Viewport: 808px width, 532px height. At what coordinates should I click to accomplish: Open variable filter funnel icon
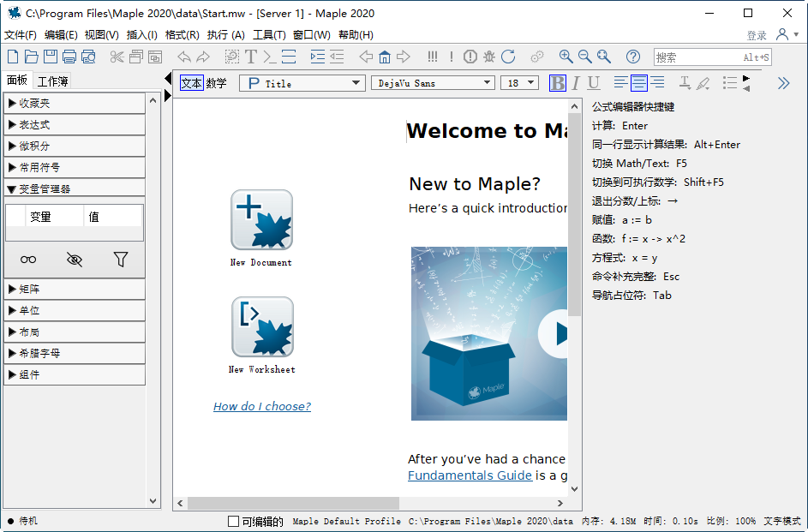click(121, 259)
